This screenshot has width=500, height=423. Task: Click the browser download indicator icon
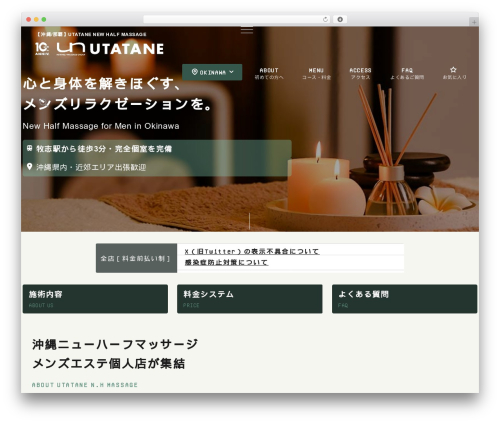coord(340,19)
